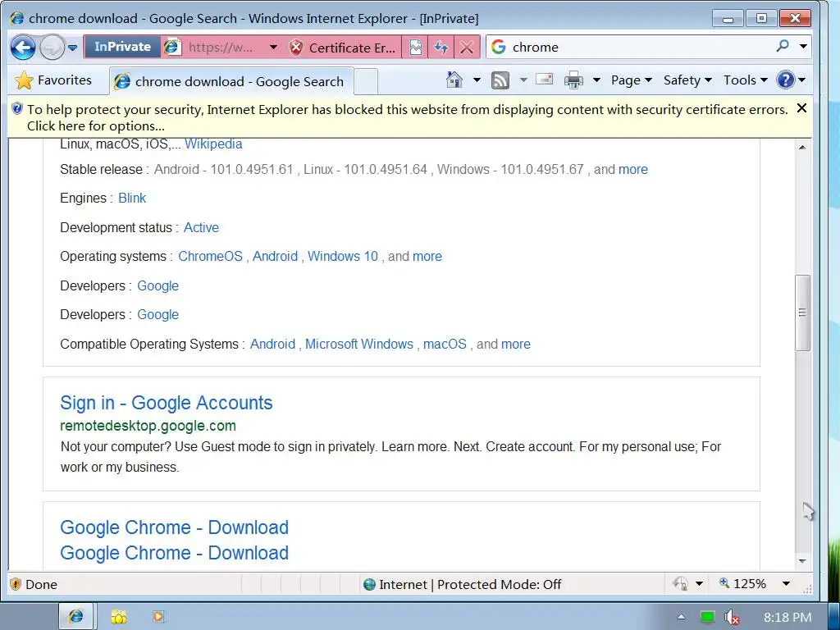Open a new blank tab
The height and width of the screenshot is (630, 840).
pos(367,81)
